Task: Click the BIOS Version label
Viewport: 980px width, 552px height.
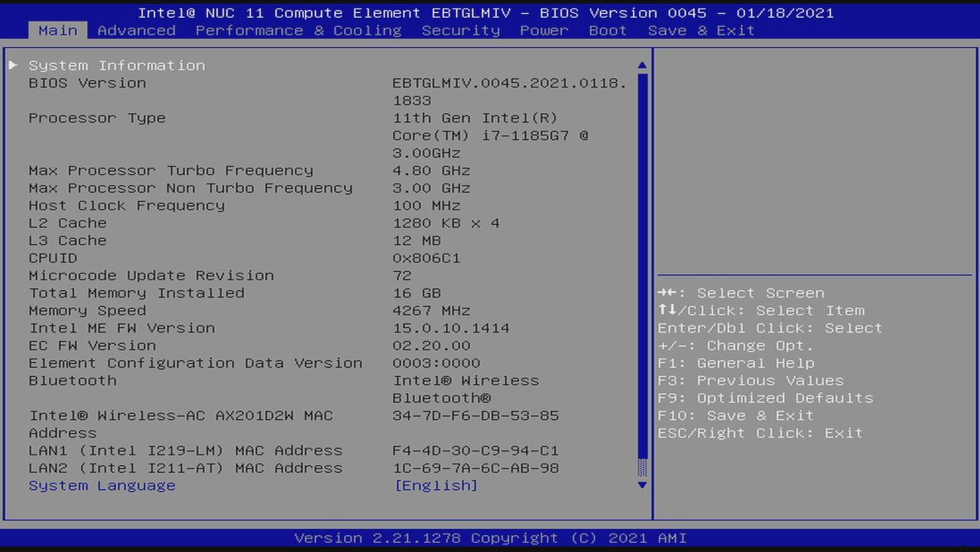Action: [87, 83]
